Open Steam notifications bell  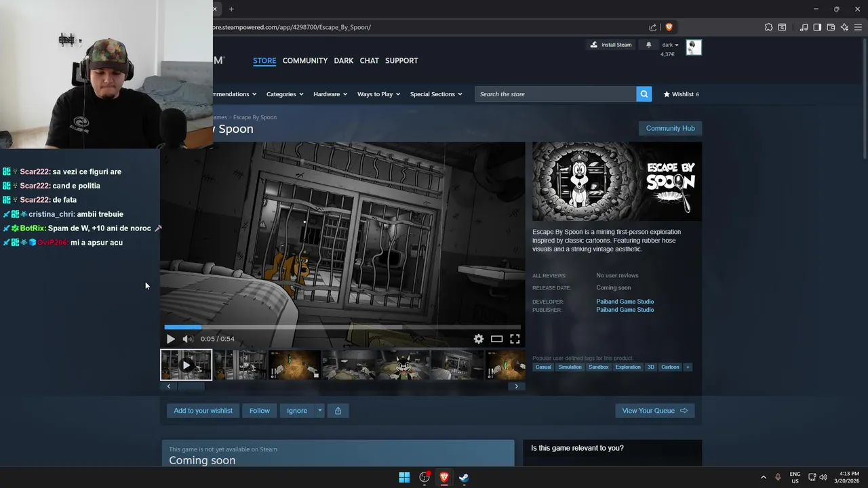point(648,45)
